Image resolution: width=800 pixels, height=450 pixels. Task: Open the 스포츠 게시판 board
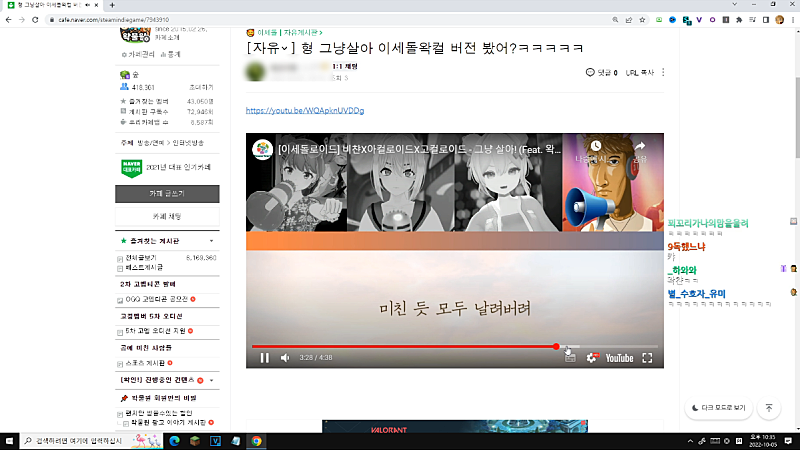tap(145, 363)
